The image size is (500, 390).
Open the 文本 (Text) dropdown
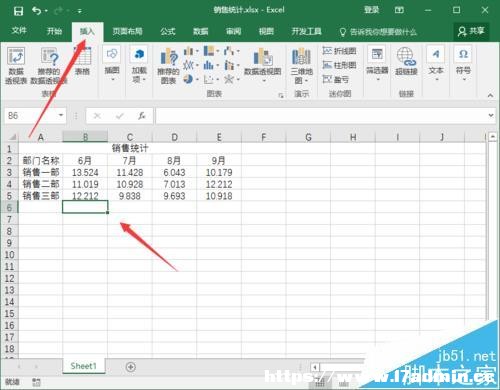436,64
